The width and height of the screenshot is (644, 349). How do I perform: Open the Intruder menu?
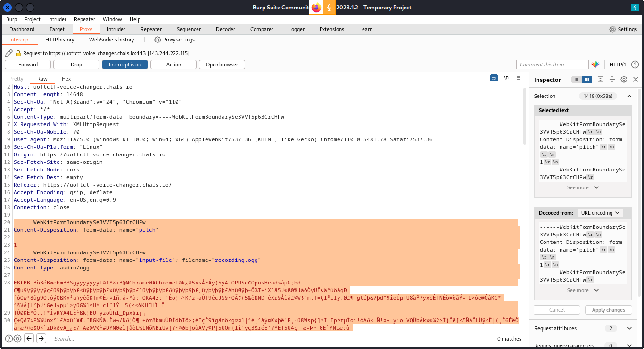point(57,19)
